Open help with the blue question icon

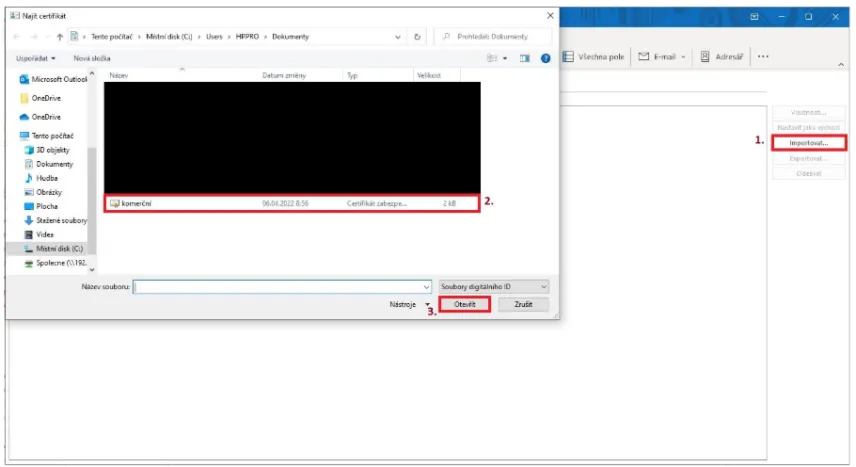545,58
